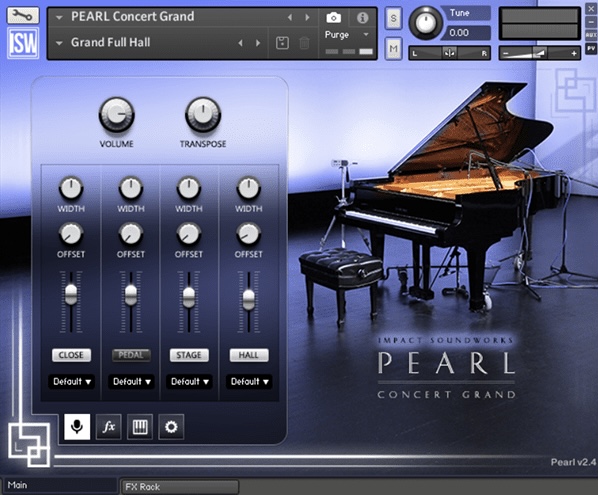
Task: Select previous snapshot arrow beside Grand Full Hall
Action: [x=241, y=43]
